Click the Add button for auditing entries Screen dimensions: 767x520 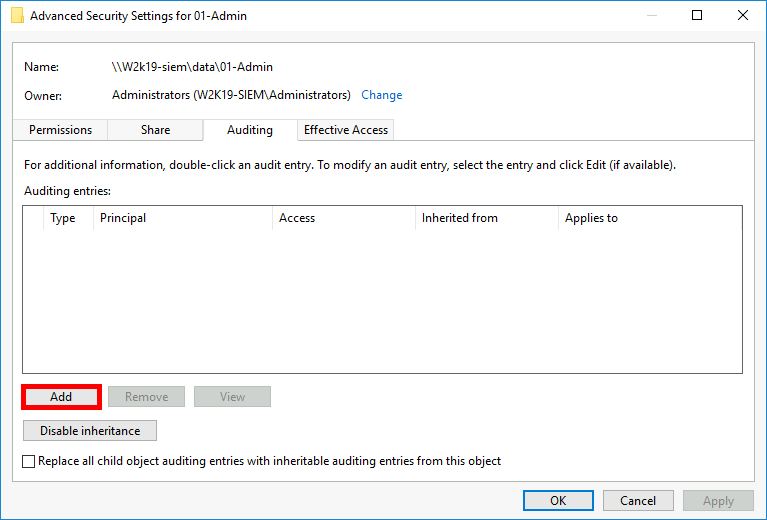pos(61,397)
